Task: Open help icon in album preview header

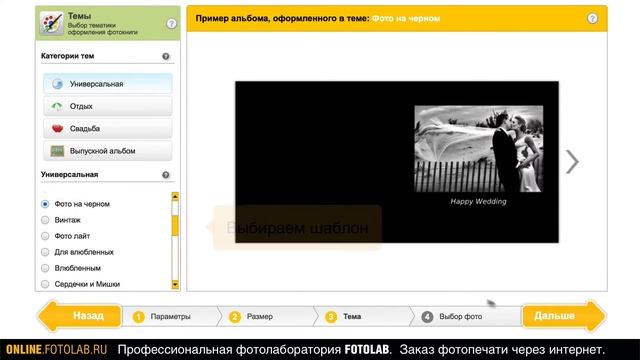Action: tap(592, 18)
